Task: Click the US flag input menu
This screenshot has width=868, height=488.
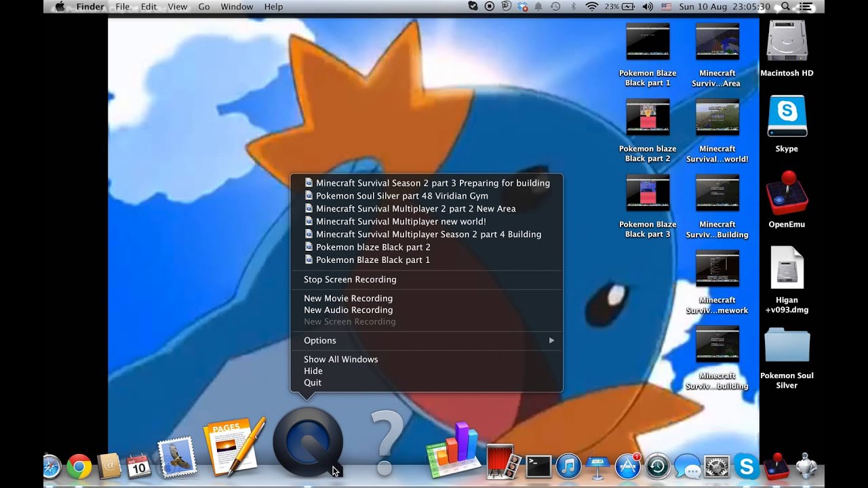Action: 666,7
